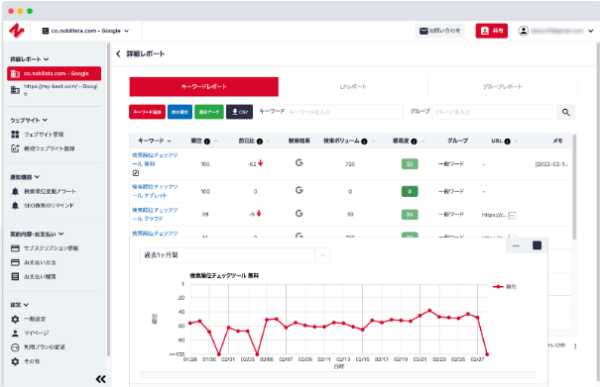Click the 一般設定 gear icon
Viewport: 600px width, 387px height.
(x=15, y=319)
